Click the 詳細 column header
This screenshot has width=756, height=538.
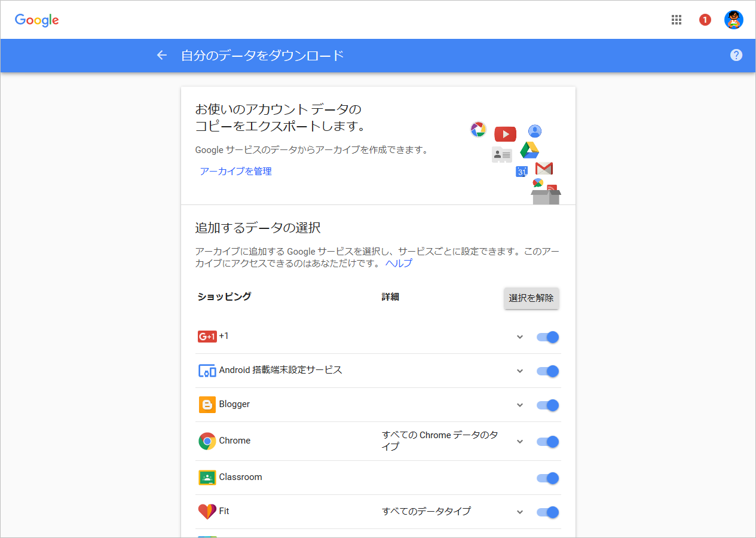point(390,296)
